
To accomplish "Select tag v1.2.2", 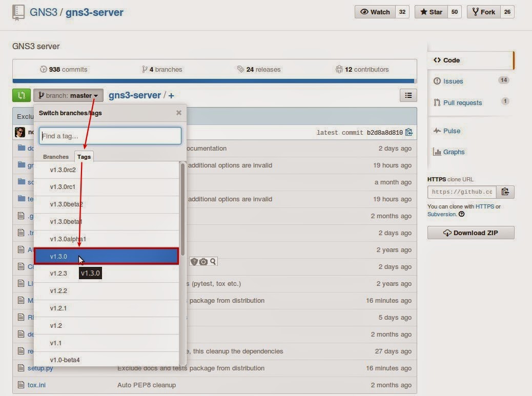I will point(106,291).
